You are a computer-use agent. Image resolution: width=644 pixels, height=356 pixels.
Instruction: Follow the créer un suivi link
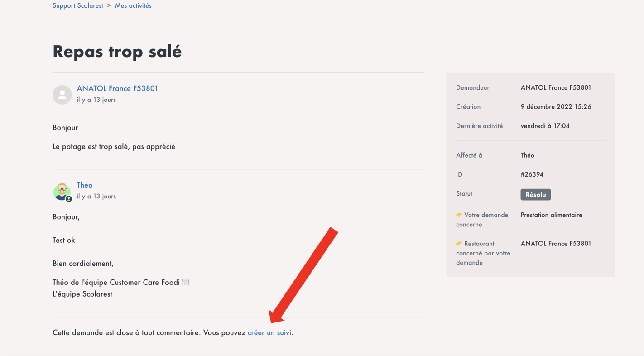(269, 332)
